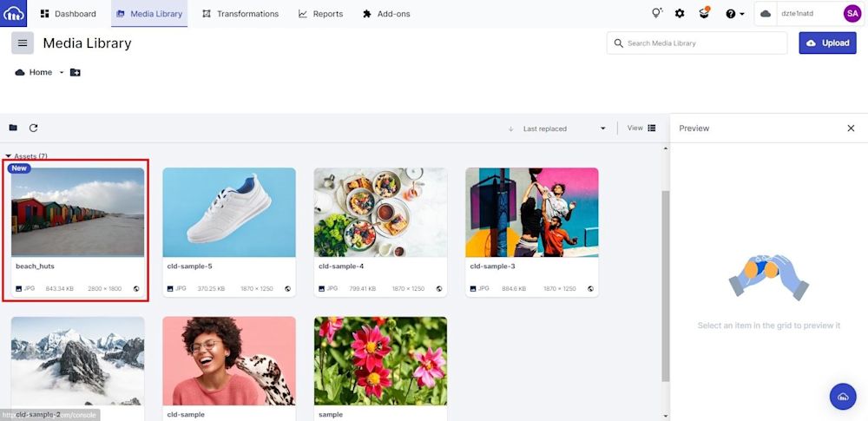Select the cld-sample-5 shoe thumbnail

[229, 212]
